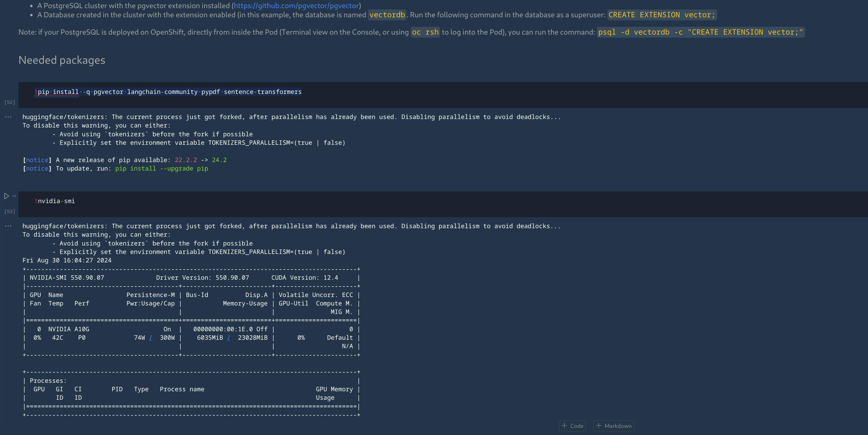868x435 pixels.
Task: Click the execution count [52] label
Action: click(10, 102)
